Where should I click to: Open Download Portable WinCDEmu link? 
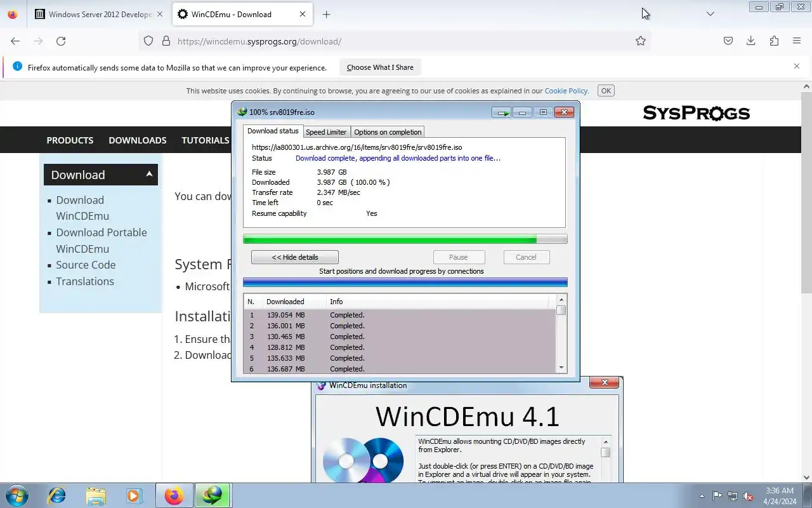101,241
